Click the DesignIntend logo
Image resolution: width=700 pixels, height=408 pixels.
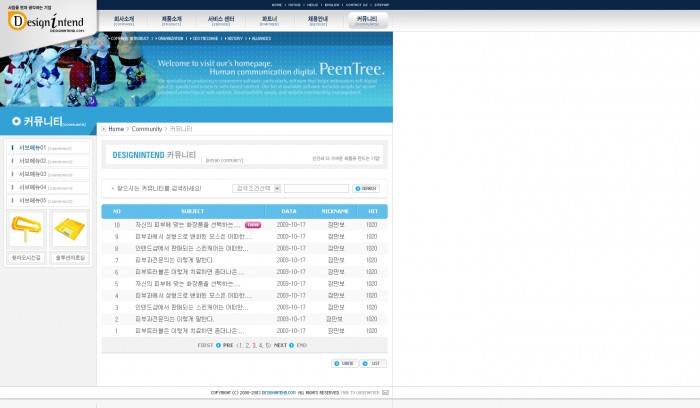click(x=46, y=22)
